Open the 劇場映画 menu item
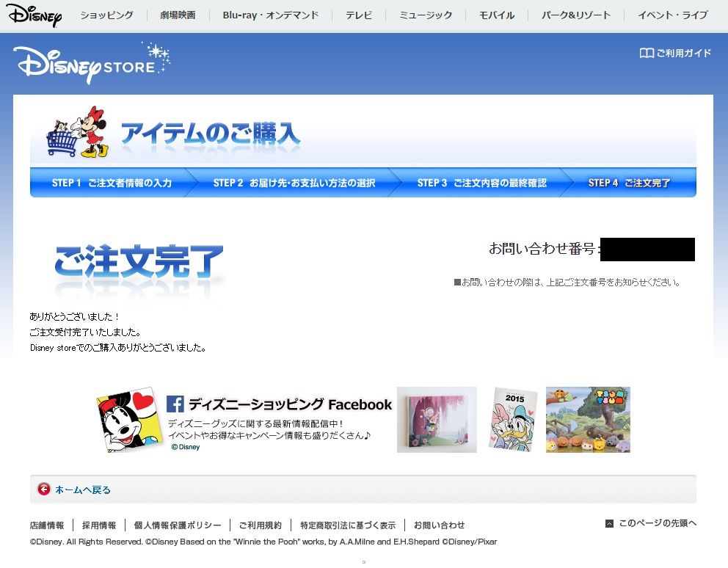 (178, 15)
